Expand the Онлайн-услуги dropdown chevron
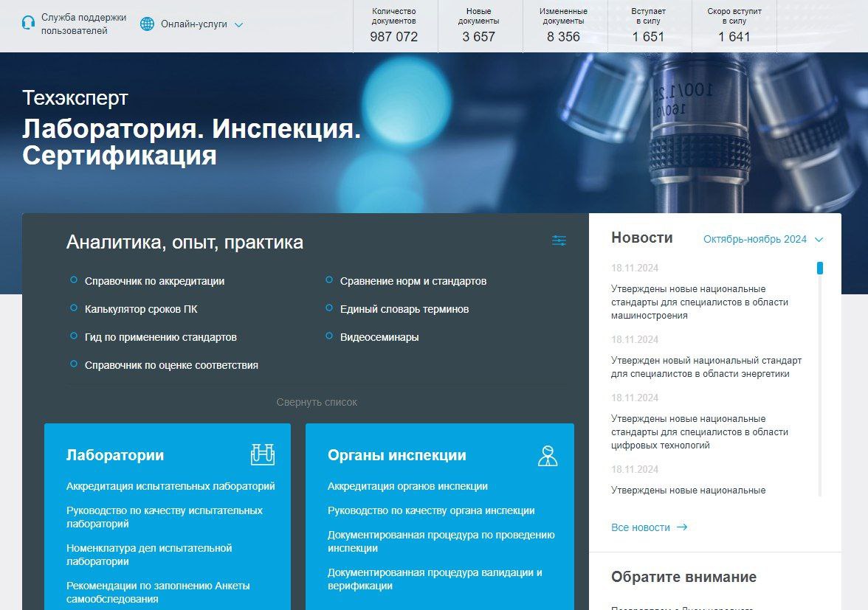 pyautogui.click(x=238, y=25)
